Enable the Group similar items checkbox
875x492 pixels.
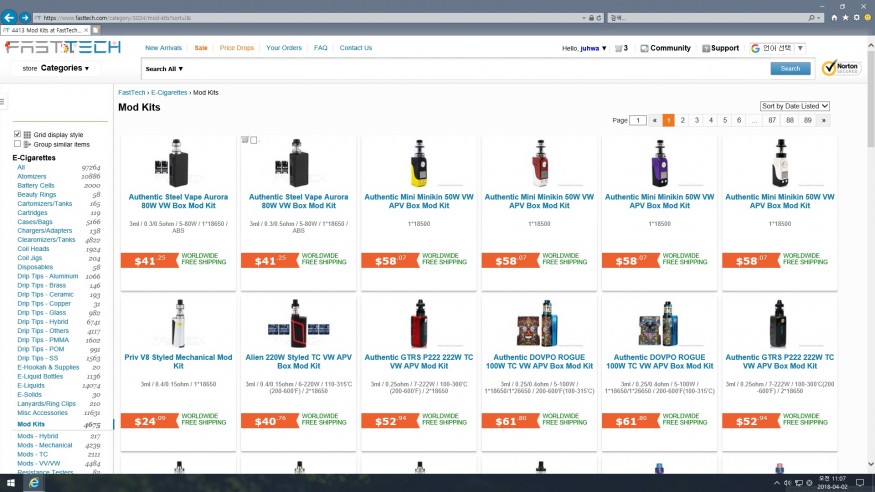(x=17, y=144)
